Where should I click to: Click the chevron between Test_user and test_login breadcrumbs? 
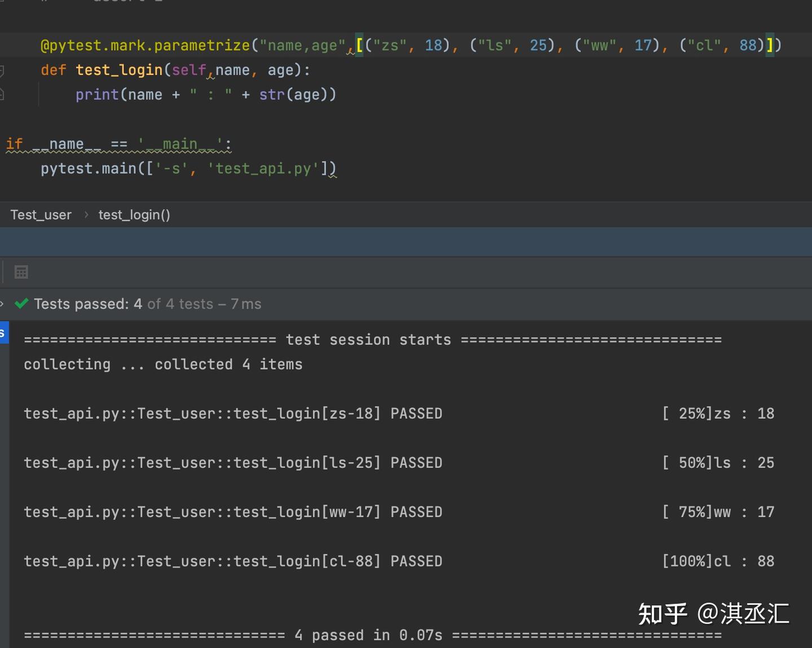point(86,215)
